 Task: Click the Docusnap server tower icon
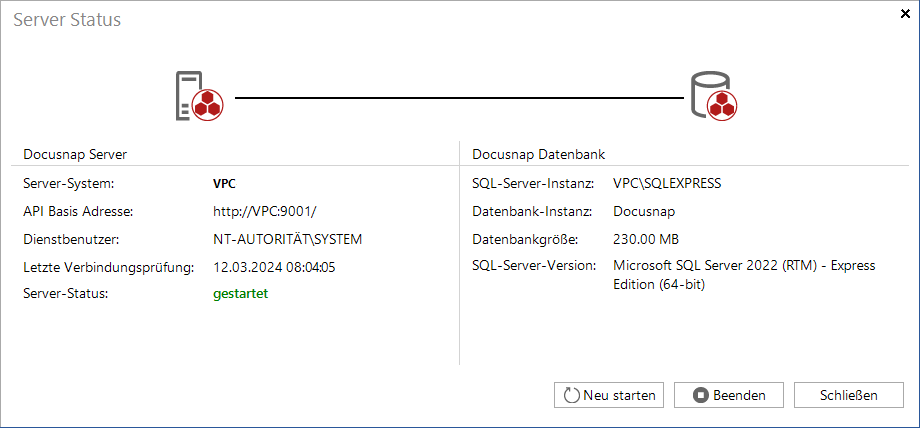199,97
